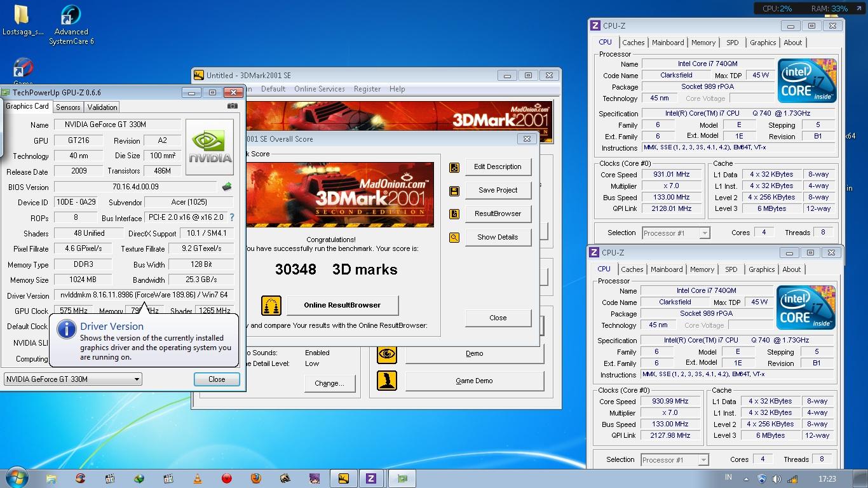Click the ResultBrowser button in the score dialog

pyautogui.click(x=498, y=213)
